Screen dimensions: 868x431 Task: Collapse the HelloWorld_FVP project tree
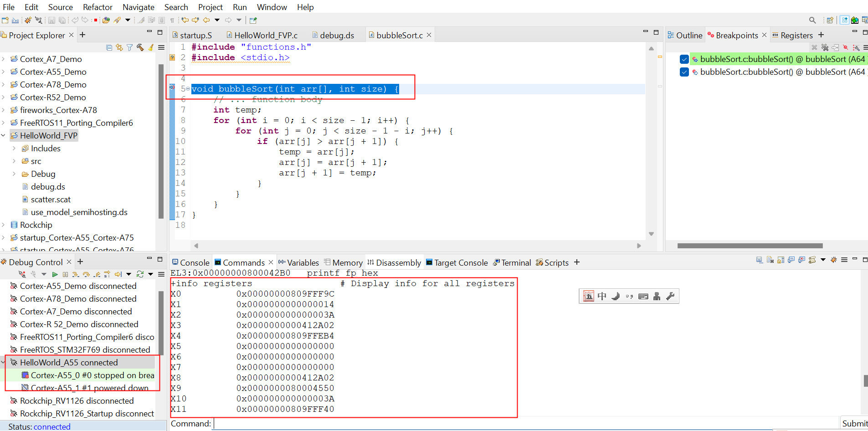(4, 136)
